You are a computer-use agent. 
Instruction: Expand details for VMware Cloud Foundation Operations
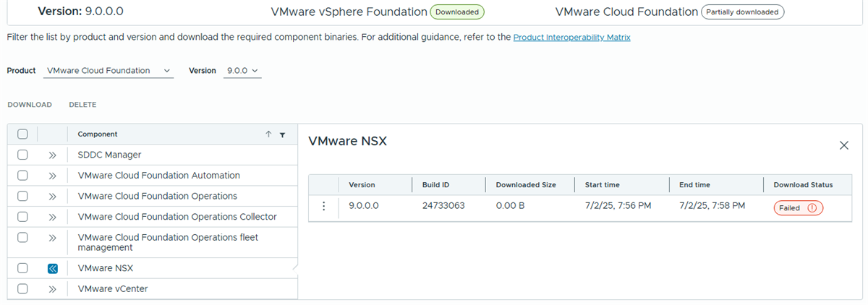tap(52, 196)
